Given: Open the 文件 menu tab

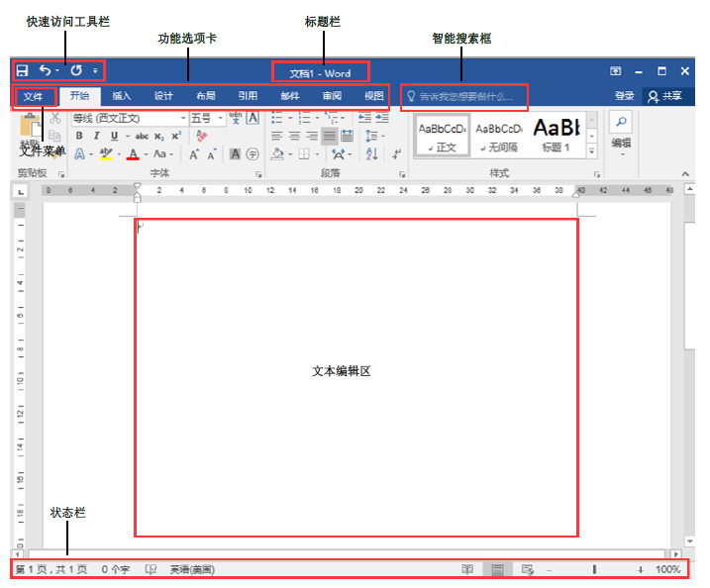Looking at the screenshot, I should 34,97.
